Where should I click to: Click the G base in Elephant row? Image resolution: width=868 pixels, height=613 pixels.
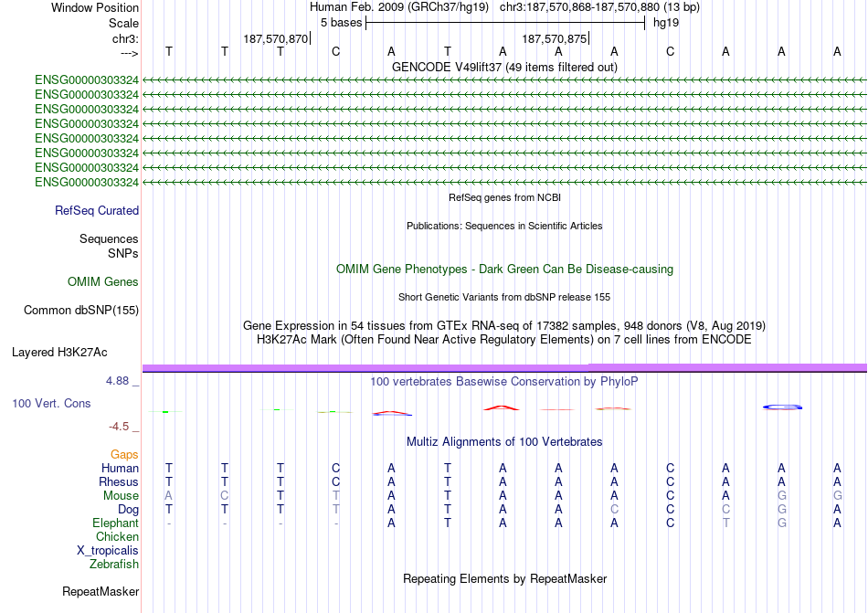point(781,523)
